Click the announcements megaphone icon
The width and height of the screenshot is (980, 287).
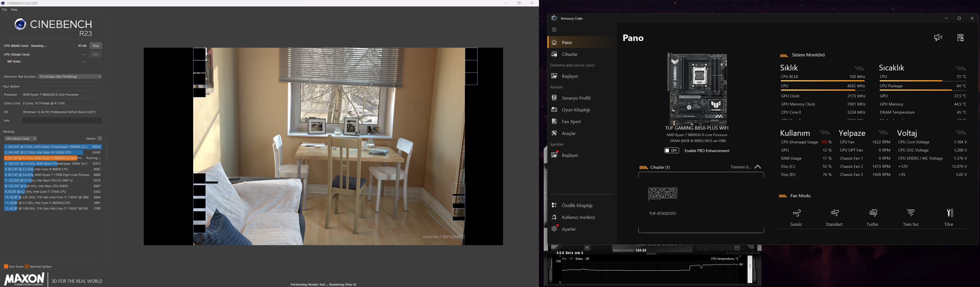tap(938, 37)
